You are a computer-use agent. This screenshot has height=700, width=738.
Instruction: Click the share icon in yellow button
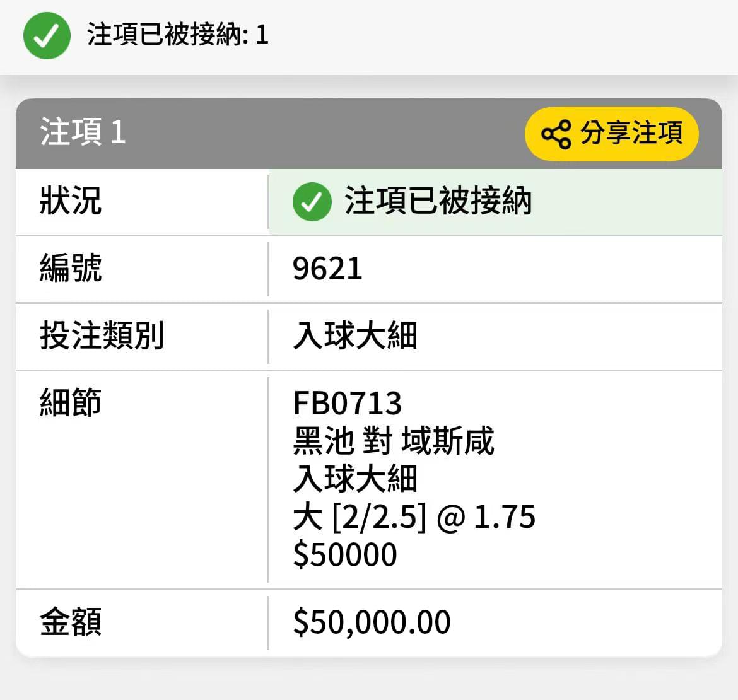tap(556, 134)
